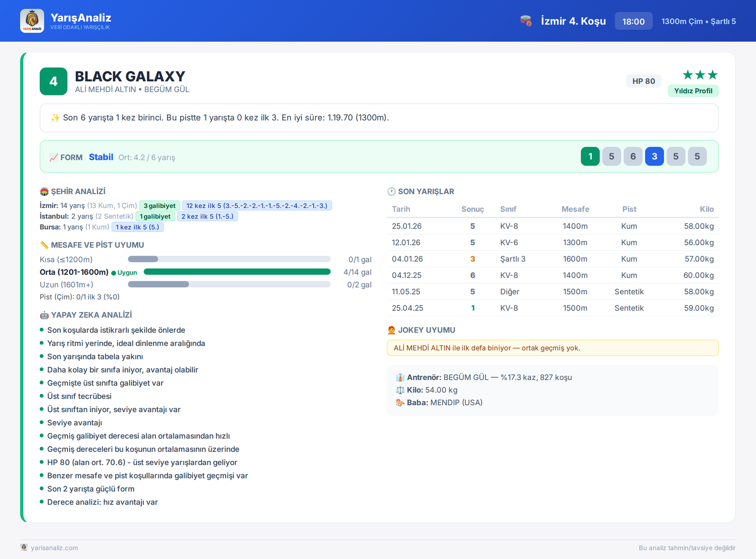Click the 18:00 race time badge
Image resolution: width=756 pixels, height=559 pixels.
coord(634,21)
